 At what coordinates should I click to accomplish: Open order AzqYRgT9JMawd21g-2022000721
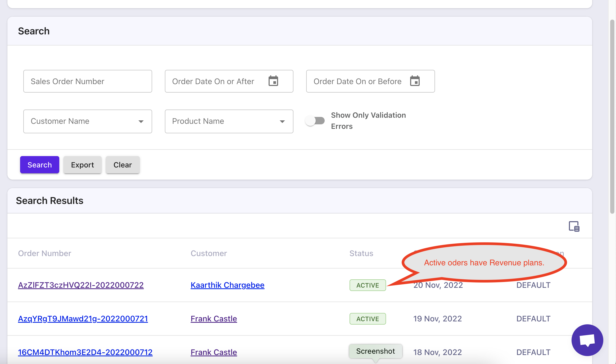click(x=83, y=319)
